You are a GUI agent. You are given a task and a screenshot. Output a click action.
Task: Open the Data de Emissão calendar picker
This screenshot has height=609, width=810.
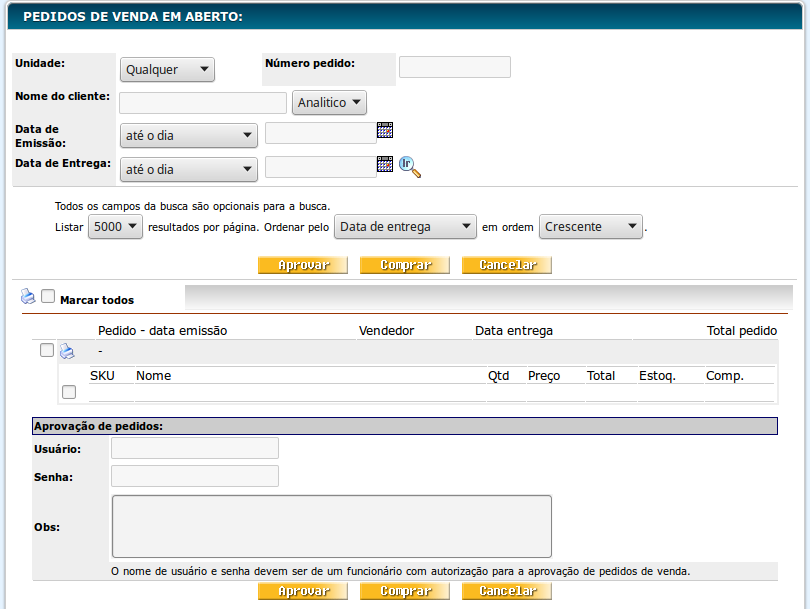tap(385, 130)
